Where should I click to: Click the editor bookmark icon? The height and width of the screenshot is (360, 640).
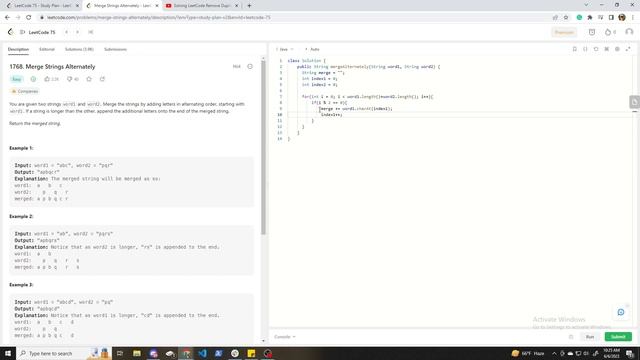pos(574,49)
